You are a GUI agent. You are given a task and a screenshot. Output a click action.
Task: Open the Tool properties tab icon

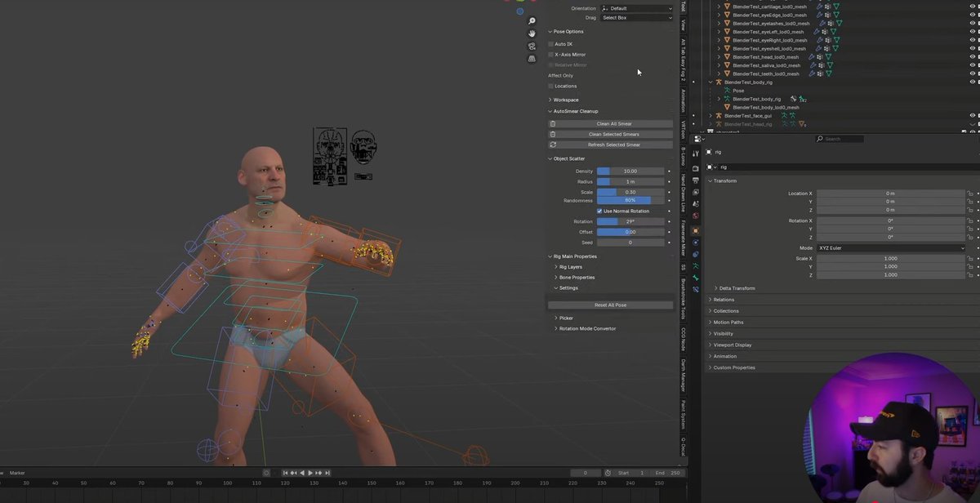pyautogui.click(x=696, y=154)
